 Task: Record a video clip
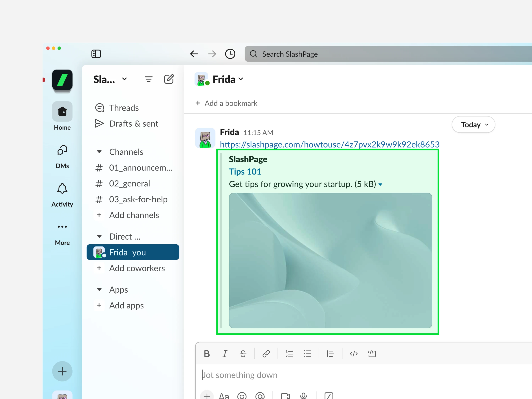(x=286, y=396)
